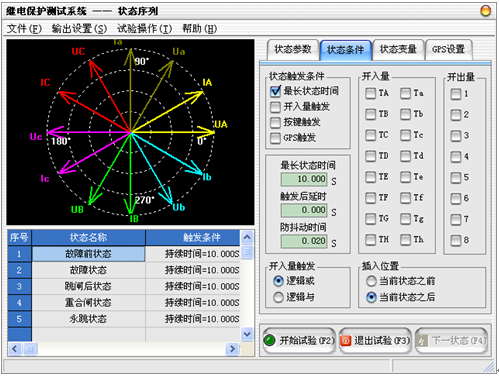Viewport: 499px width, 376px height.
Task: Check binary output 1 checkbox
Action: [x=456, y=94]
